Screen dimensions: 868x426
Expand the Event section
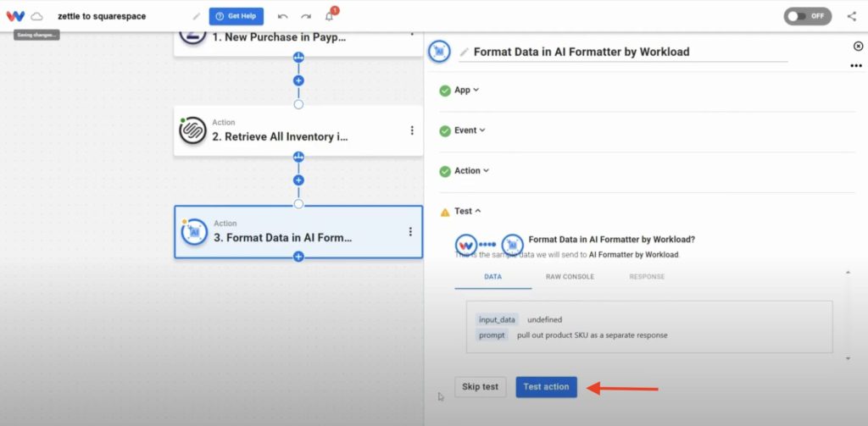[470, 130]
